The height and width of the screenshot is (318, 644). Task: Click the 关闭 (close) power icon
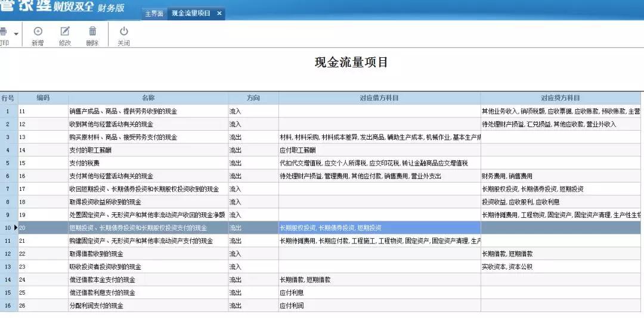[x=123, y=32]
